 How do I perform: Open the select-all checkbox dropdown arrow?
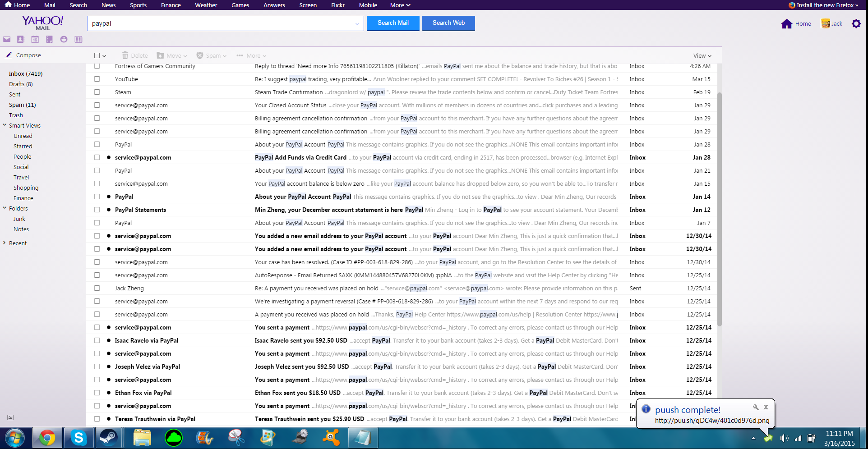pos(104,56)
